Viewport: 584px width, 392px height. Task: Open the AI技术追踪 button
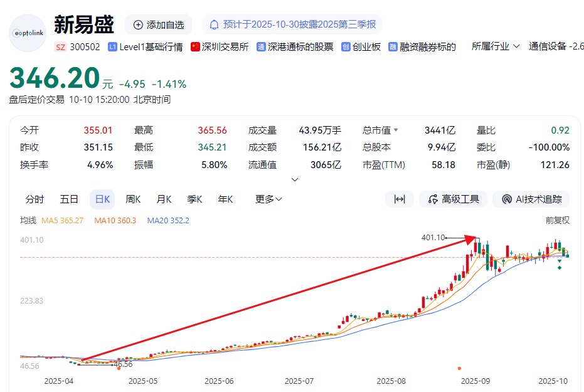pos(531,199)
